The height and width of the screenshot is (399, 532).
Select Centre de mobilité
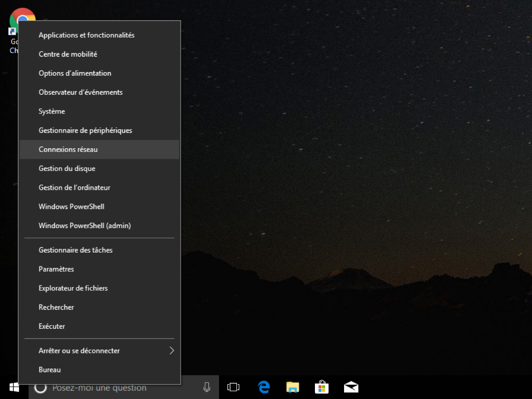click(99, 54)
